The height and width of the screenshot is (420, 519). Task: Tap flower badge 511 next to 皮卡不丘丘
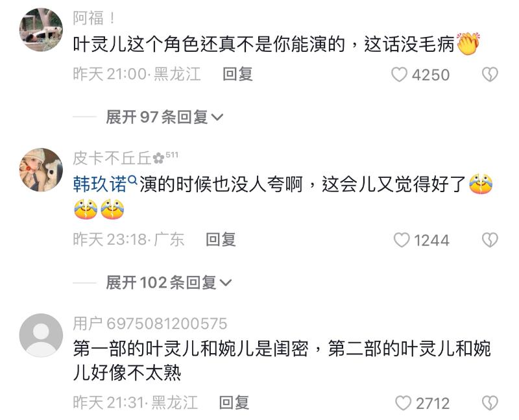(165, 157)
